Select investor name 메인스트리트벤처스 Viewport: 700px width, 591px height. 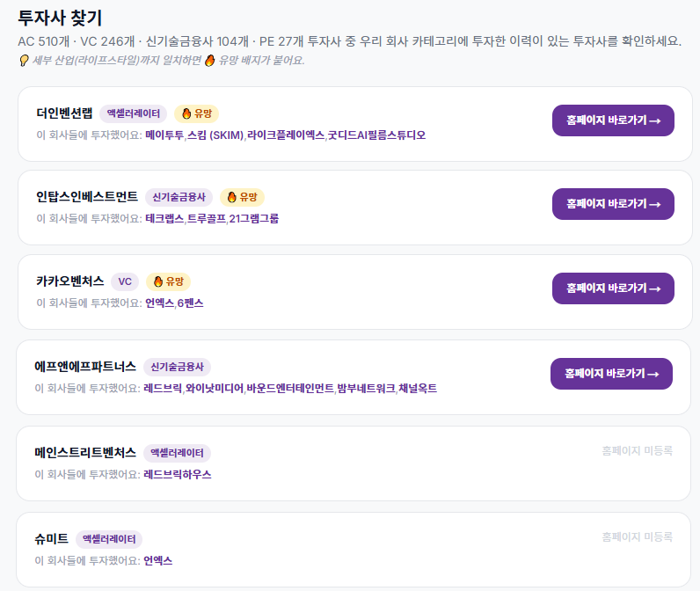[85, 453]
